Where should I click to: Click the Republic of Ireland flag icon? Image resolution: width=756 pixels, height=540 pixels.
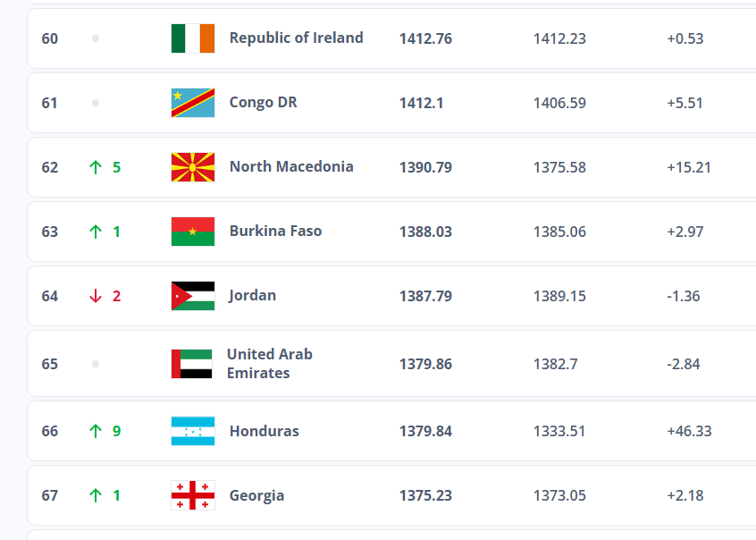click(193, 38)
